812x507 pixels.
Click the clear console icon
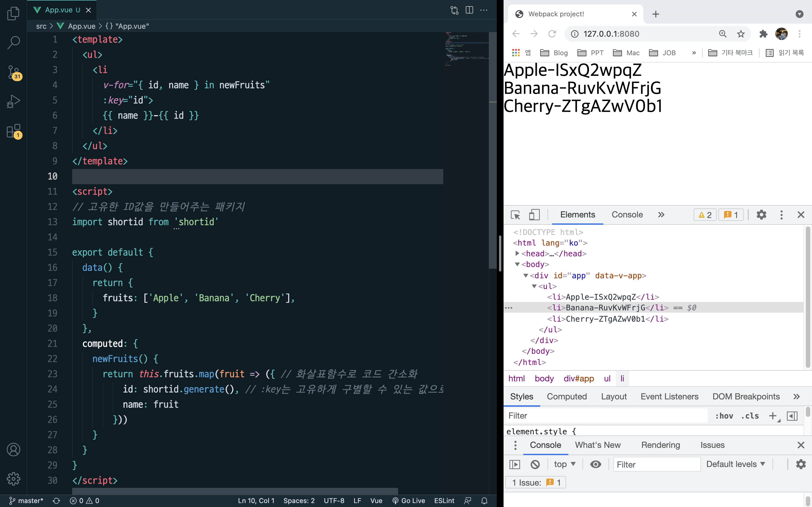pos(535,464)
